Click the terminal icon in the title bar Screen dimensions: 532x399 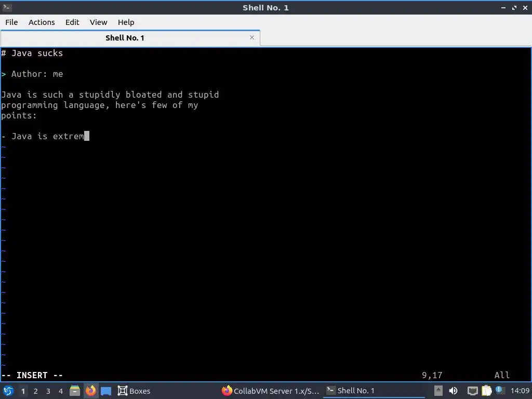point(7,7)
